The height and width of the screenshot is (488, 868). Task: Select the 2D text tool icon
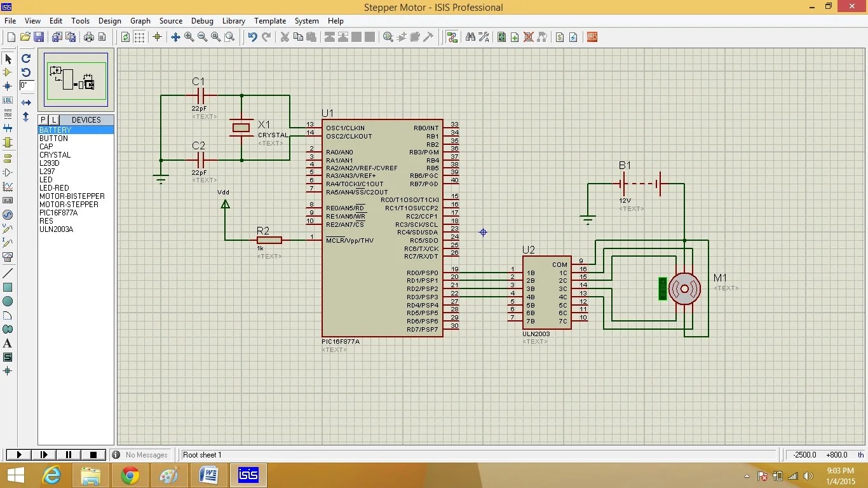8,343
